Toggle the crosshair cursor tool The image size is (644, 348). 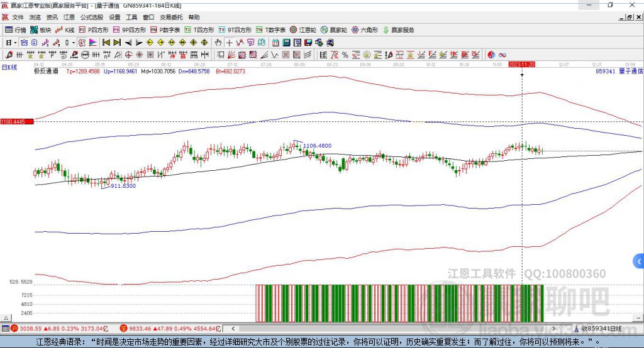pyautogui.click(x=229, y=43)
